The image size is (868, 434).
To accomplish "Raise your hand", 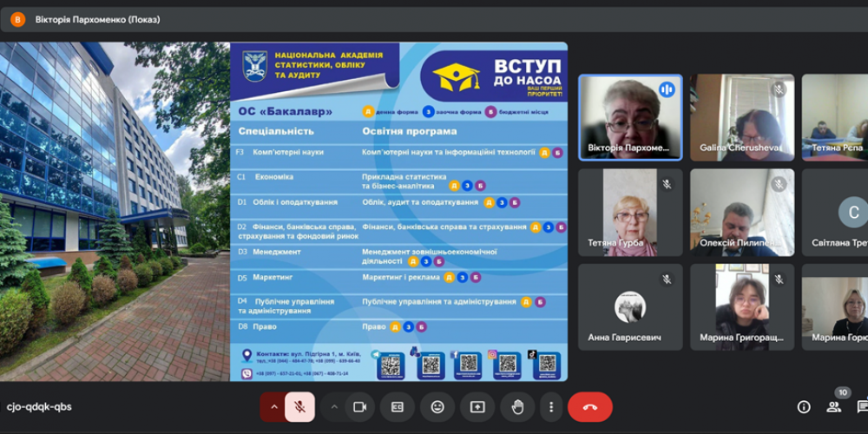I will point(517,406).
